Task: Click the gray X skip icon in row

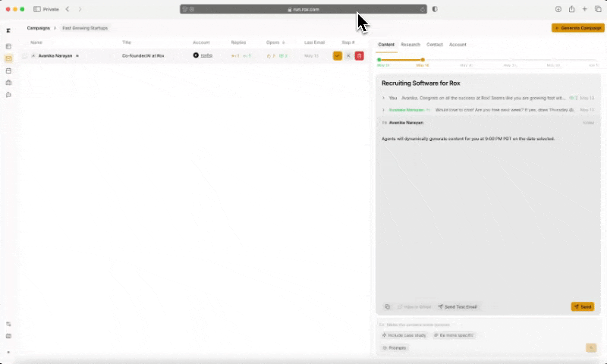Action: 348,55
